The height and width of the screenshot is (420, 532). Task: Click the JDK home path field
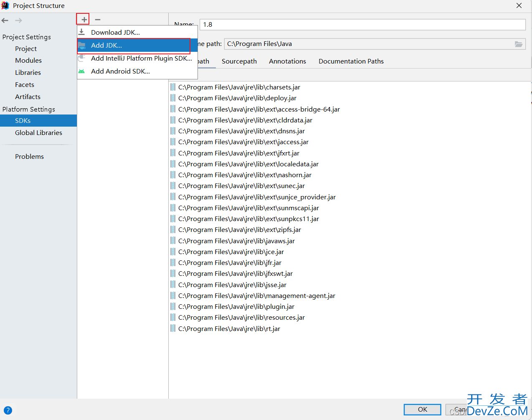tap(375, 44)
